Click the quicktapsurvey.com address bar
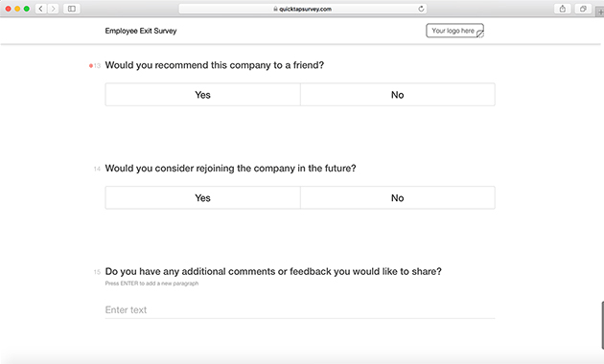 304,9
